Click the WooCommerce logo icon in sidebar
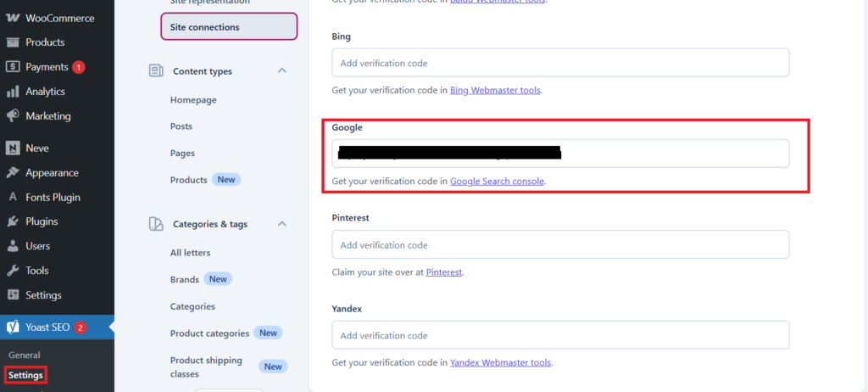Viewport: 868px width, 392px height. pos(13,18)
